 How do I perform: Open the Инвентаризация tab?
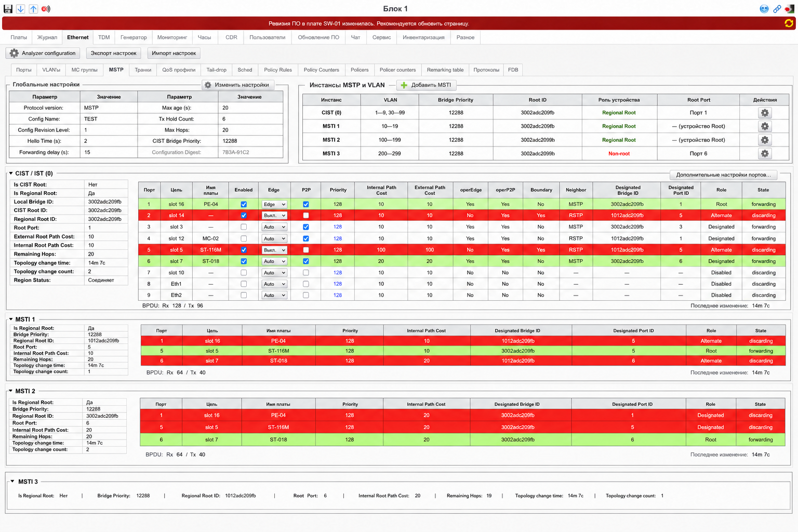[423, 37]
